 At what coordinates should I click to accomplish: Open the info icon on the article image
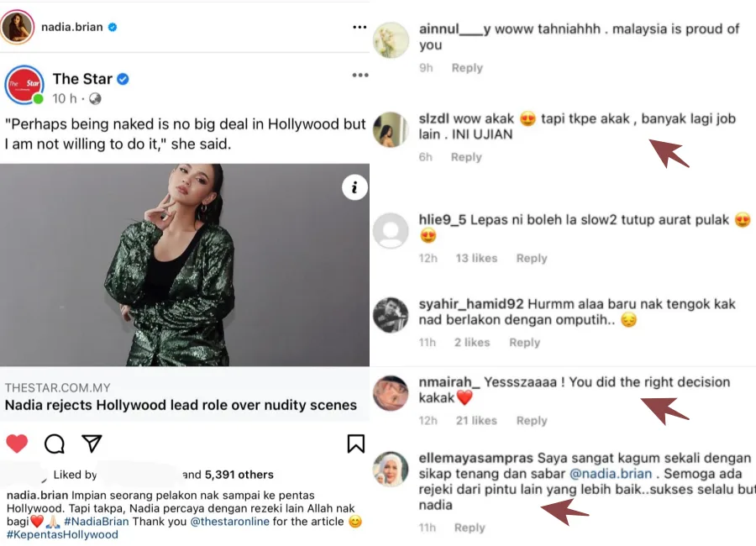[x=354, y=188]
